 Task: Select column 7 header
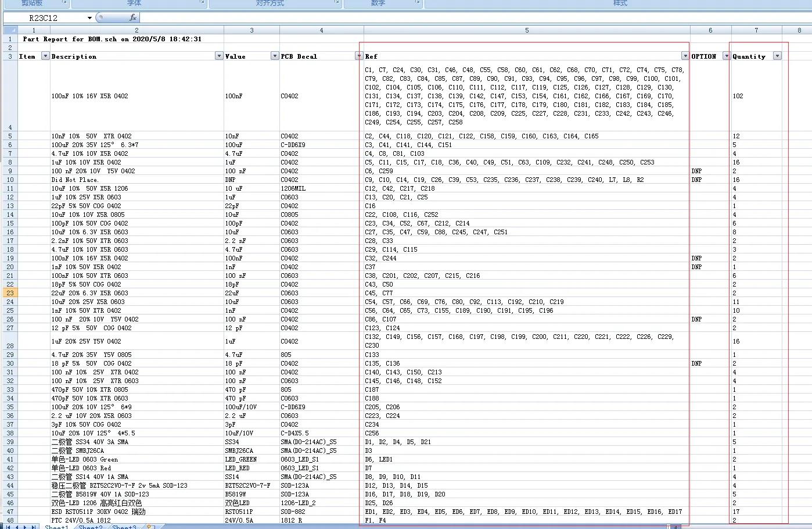point(756,30)
